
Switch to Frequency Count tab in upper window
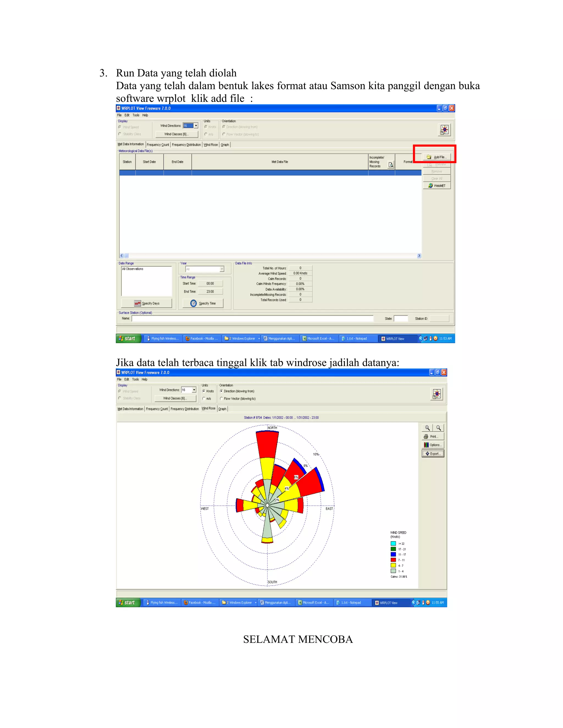[158, 145]
